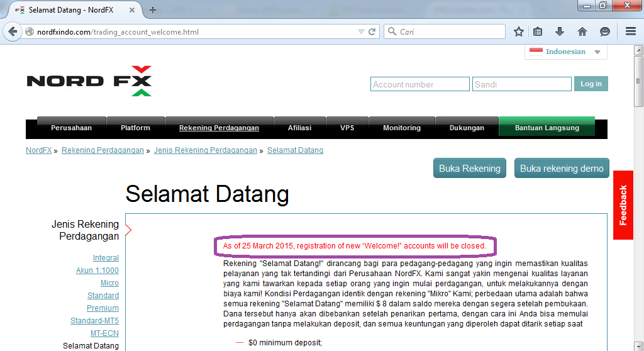Open the Akun 1:1000 sidebar link

point(97,270)
